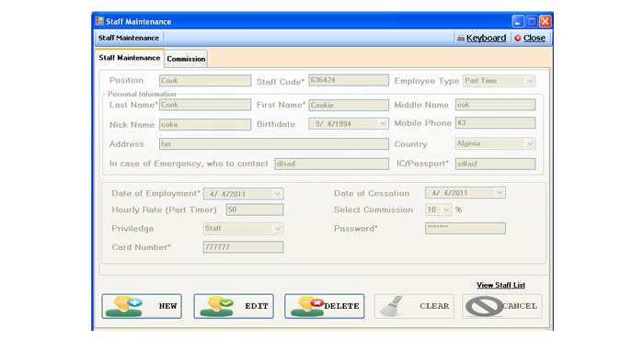Open the View Staff List link

click(500, 285)
